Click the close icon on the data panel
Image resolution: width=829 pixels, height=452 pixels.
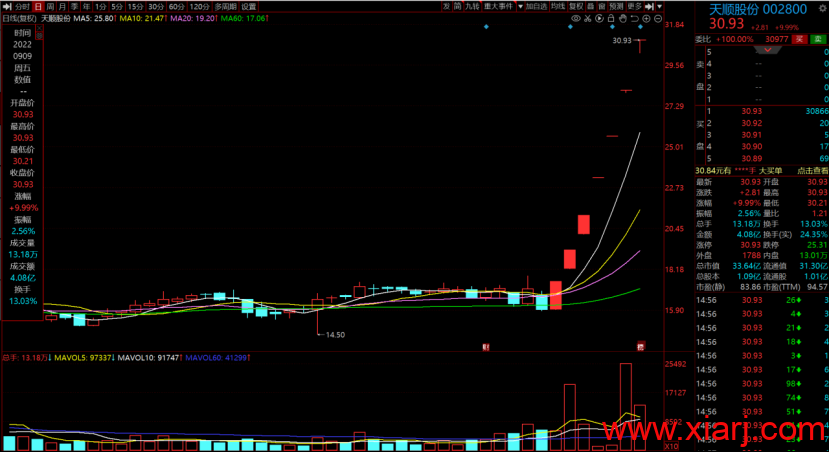pyautogui.click(x=39, y=30)
